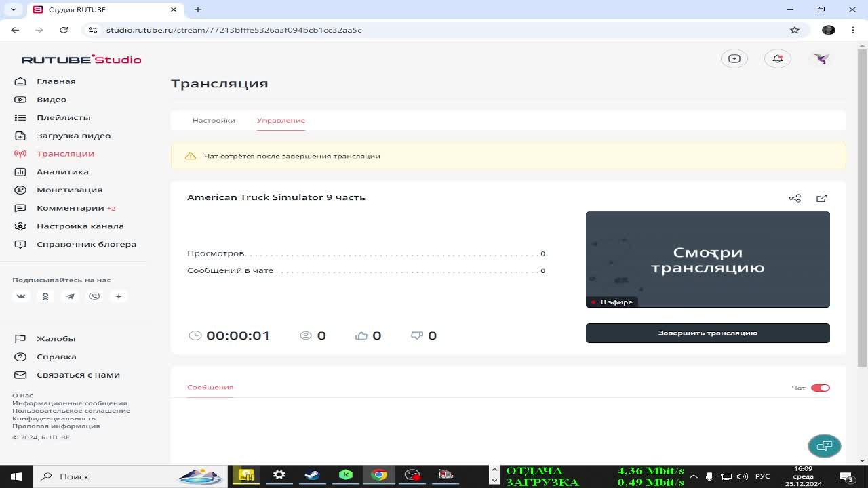Click the address bar URL
Viewport: 868px width, 488px height.
click(x=234, y=30)
